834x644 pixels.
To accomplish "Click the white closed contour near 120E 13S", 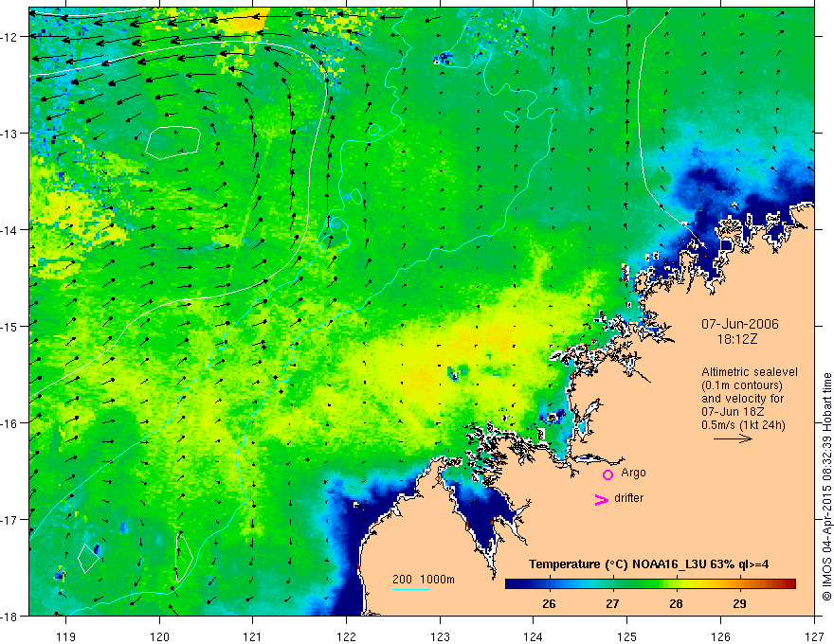I will click(172, 142).
